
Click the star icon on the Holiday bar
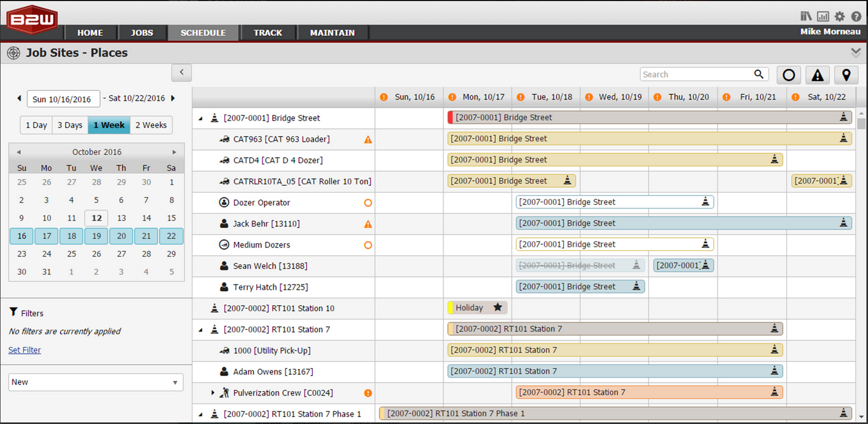tap(497, 307)
